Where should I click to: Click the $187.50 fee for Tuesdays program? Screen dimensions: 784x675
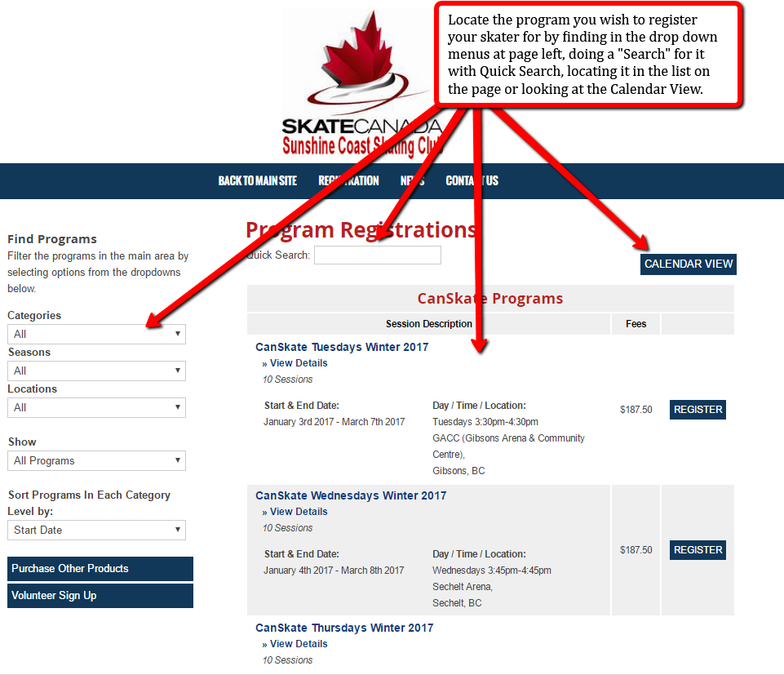pos(636,410)
